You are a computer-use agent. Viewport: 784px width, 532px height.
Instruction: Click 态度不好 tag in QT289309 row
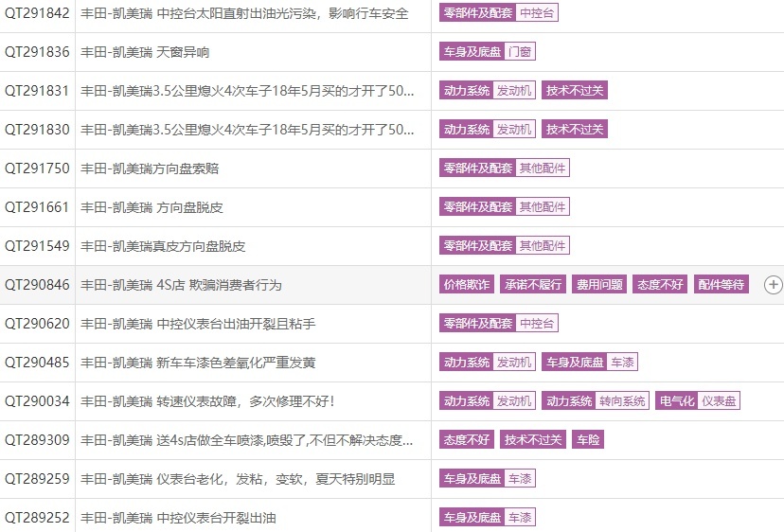tap(467, 440)
